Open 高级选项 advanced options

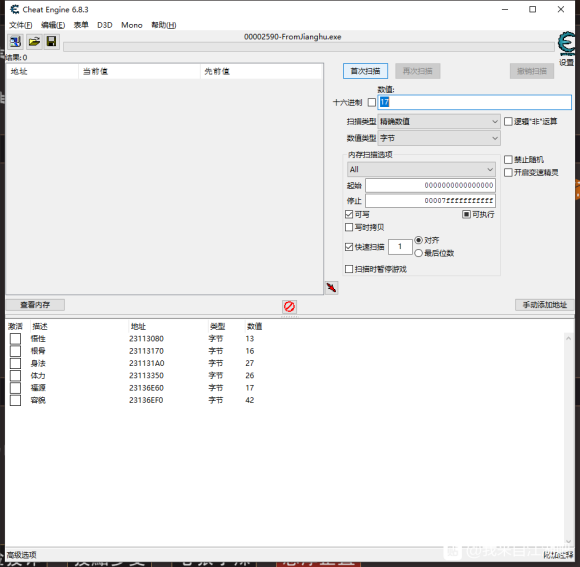[21, 555]
